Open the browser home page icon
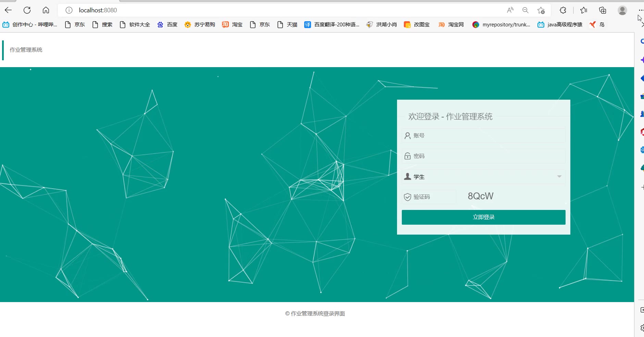 point(46,10)
